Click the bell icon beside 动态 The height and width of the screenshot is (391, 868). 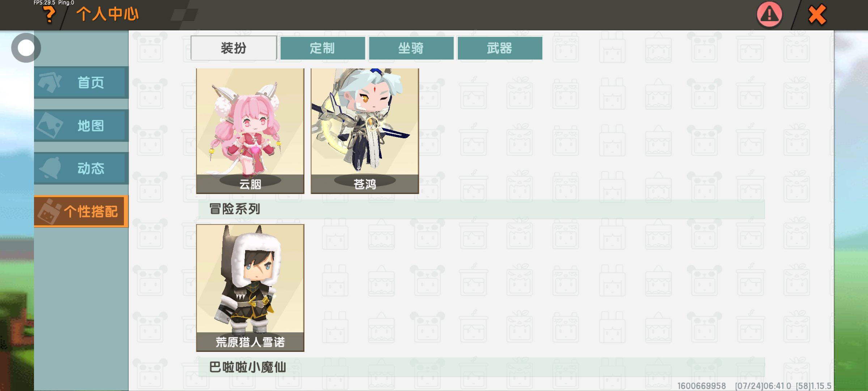[x=50, y=168]
